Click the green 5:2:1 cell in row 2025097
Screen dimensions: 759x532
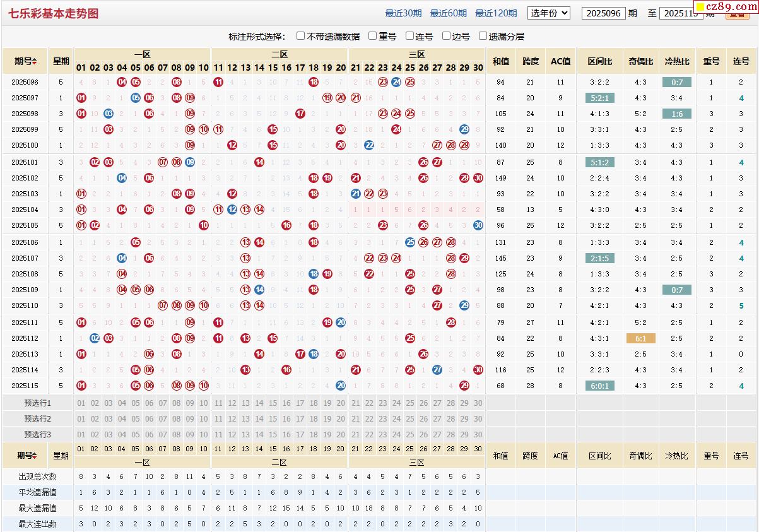(x=599, y=98)
